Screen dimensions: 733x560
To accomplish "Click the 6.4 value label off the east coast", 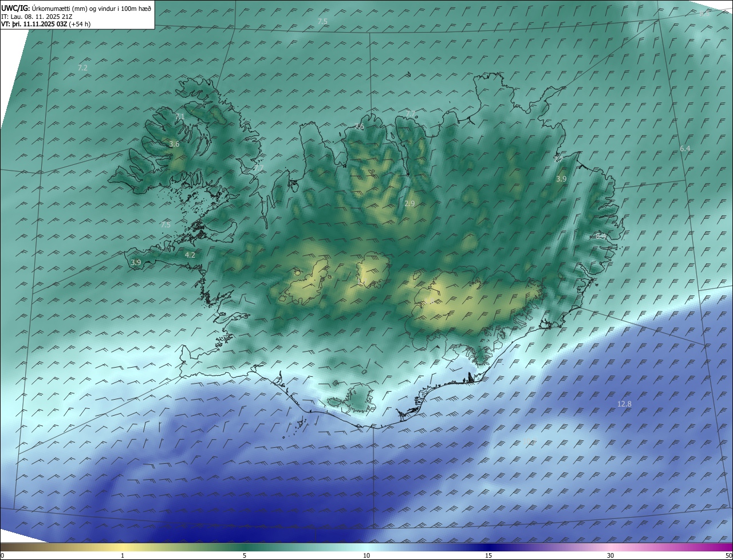I will [685, 148].
